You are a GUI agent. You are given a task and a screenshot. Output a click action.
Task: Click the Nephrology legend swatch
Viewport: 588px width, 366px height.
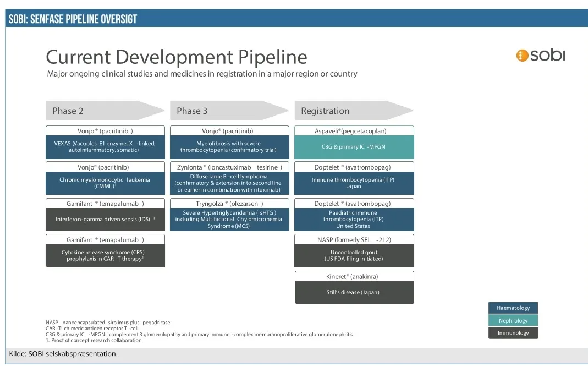click(x=513, y=320)
